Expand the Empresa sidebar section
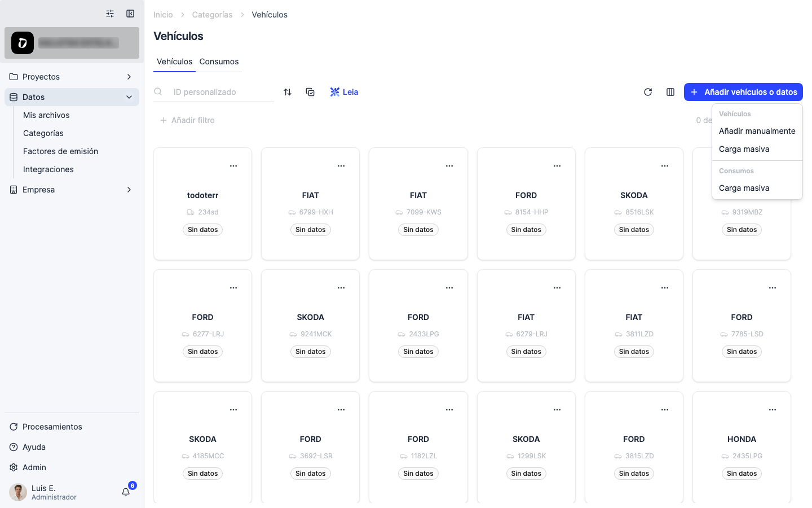The image size is (812, 508). tap(72, 190)
